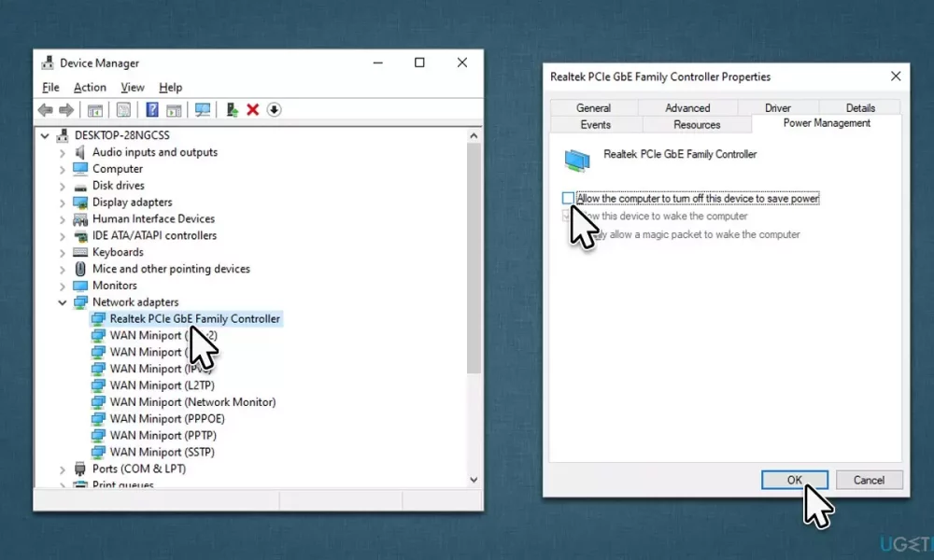Click the action pane toolbar icon beside Help
The image size is (934, 560).
coord(174,110)
